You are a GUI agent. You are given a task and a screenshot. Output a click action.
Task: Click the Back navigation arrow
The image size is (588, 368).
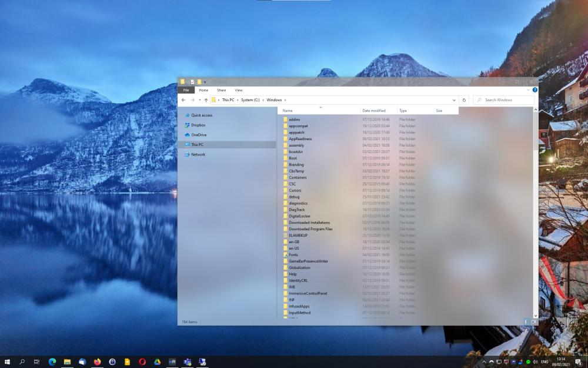tap(183, 100)
